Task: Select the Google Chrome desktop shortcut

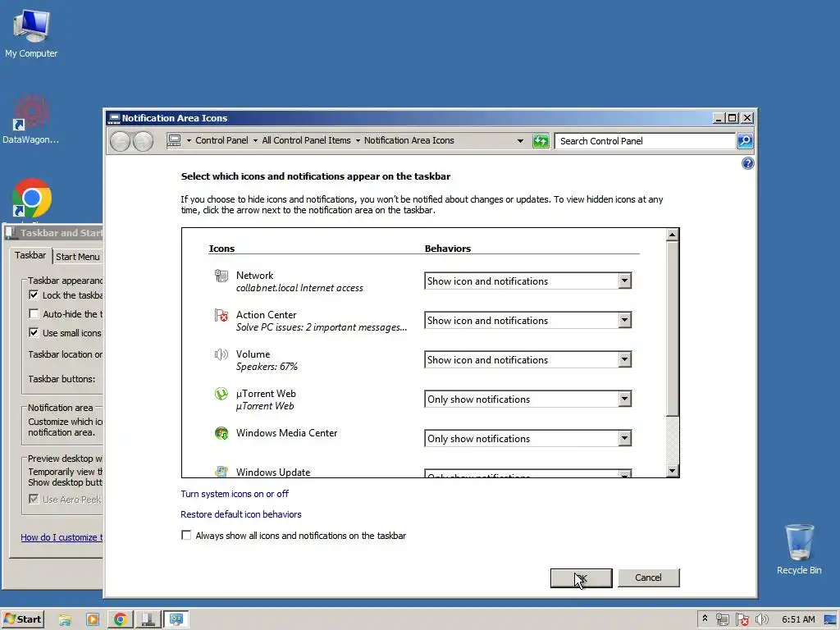Action: (31, 199)
